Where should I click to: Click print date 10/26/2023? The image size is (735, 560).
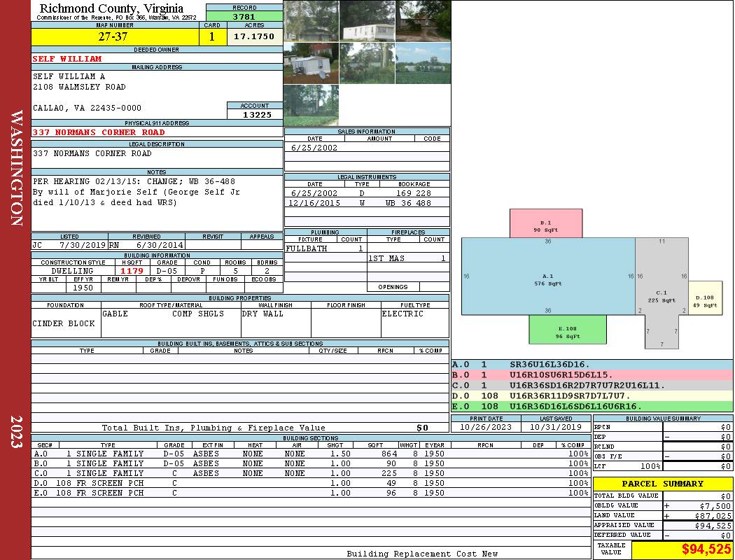point(486,428)
